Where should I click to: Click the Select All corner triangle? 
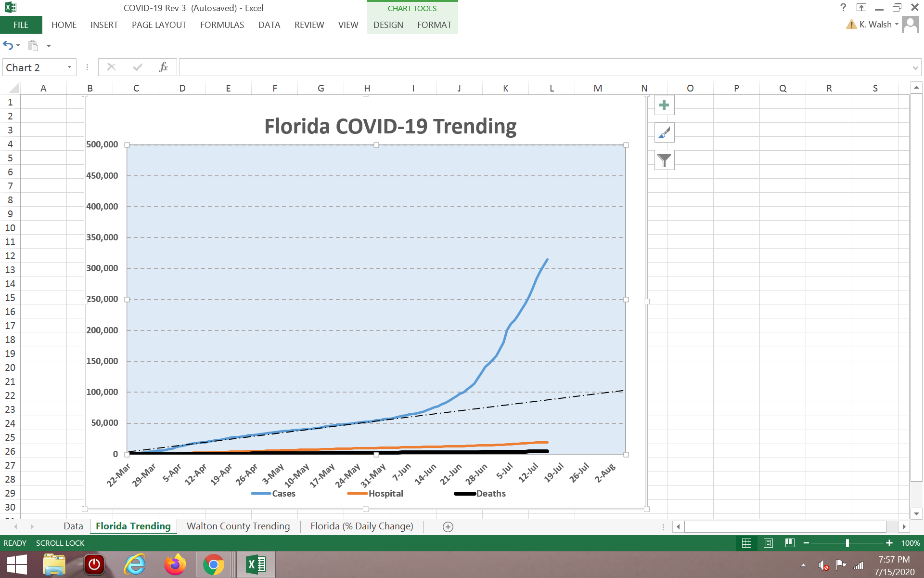click(x=14, y=88)
